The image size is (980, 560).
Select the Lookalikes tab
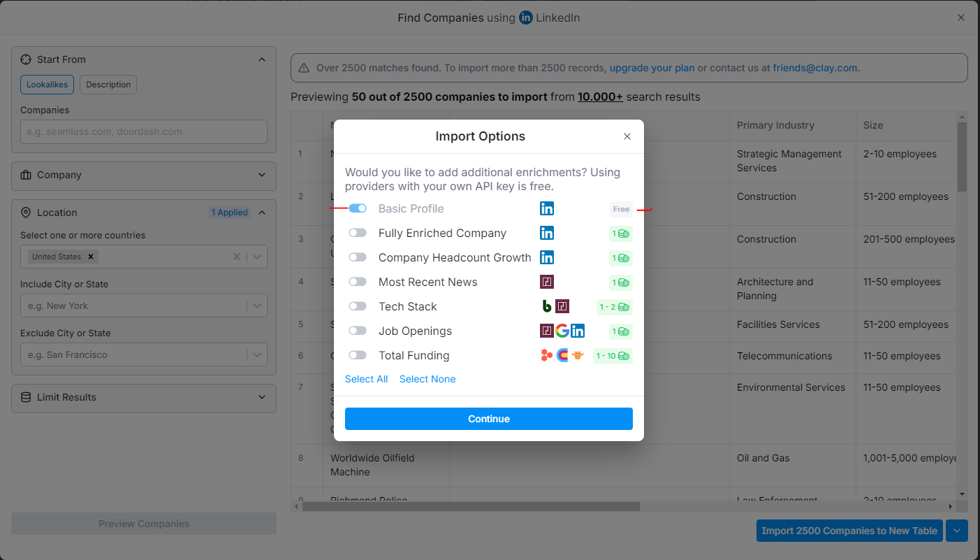(47, 85)
